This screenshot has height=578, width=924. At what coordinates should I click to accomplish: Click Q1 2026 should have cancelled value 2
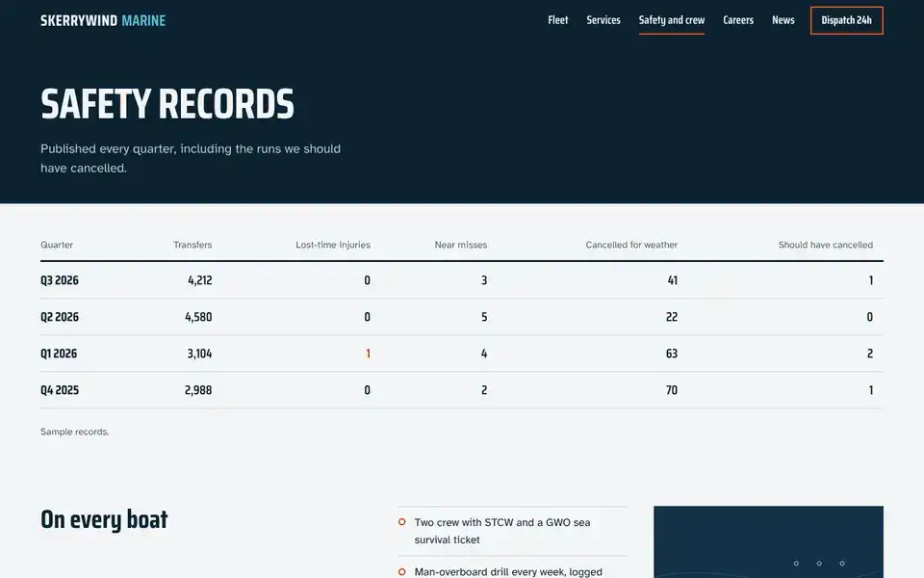(x=870, y=354)
